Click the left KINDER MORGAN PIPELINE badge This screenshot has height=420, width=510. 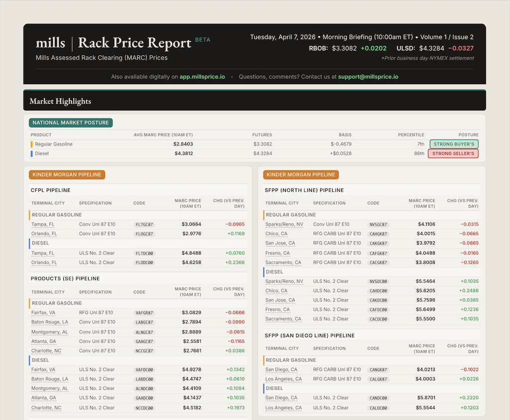[67, 175]
